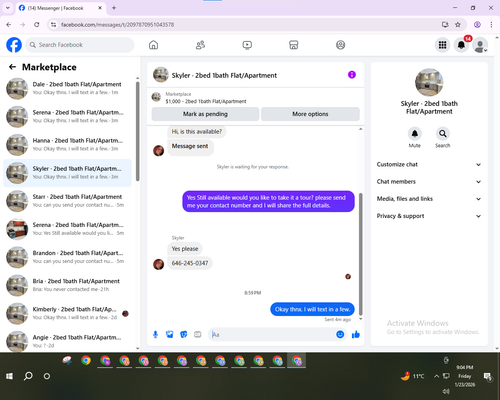Show hidden system tray icons
Screen dimensions: 500x400
[x=436, y=376]
